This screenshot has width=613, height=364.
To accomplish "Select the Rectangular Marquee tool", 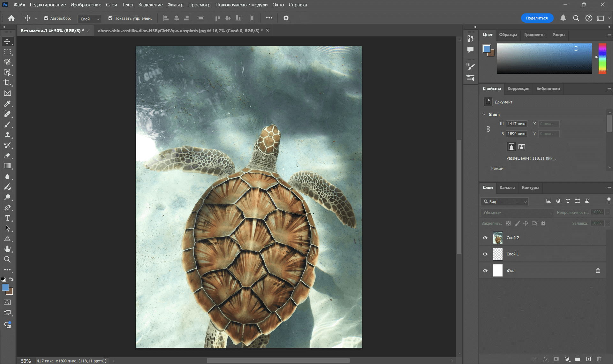I will point(7,52).
